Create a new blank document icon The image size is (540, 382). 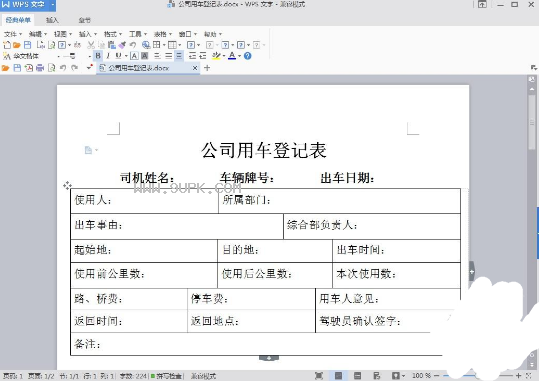coord(7,45)
